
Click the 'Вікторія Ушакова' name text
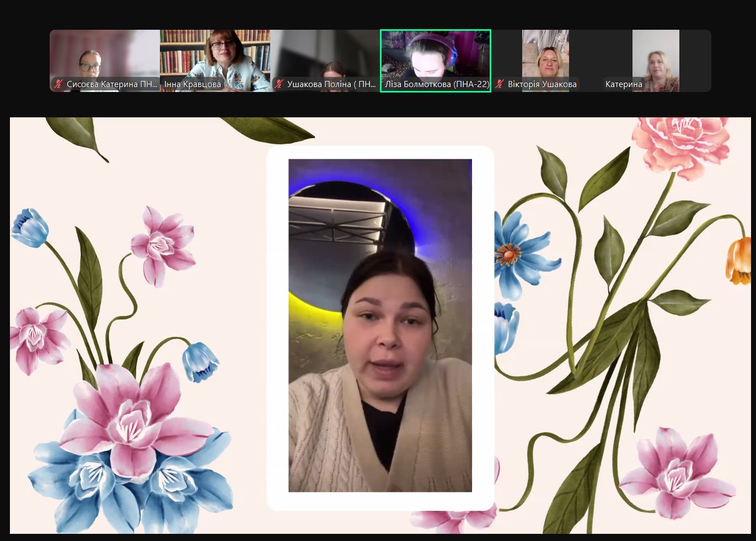[542, 84]
